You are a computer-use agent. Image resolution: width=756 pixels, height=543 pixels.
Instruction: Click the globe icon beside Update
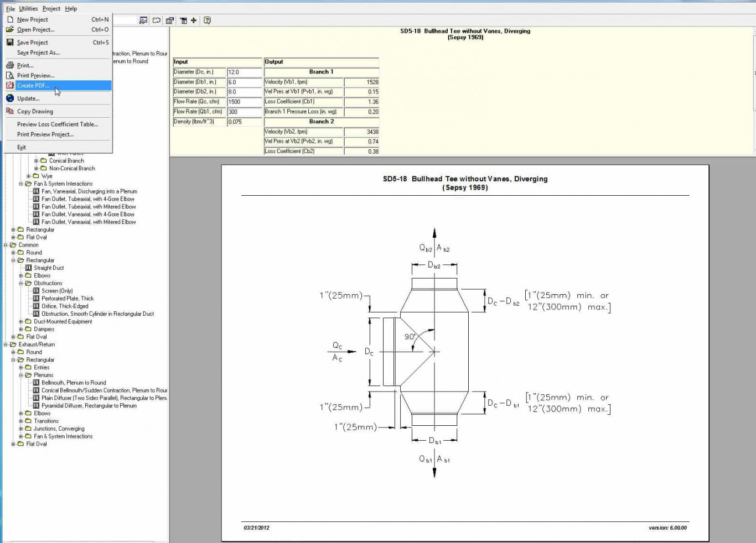click(10, 98)
